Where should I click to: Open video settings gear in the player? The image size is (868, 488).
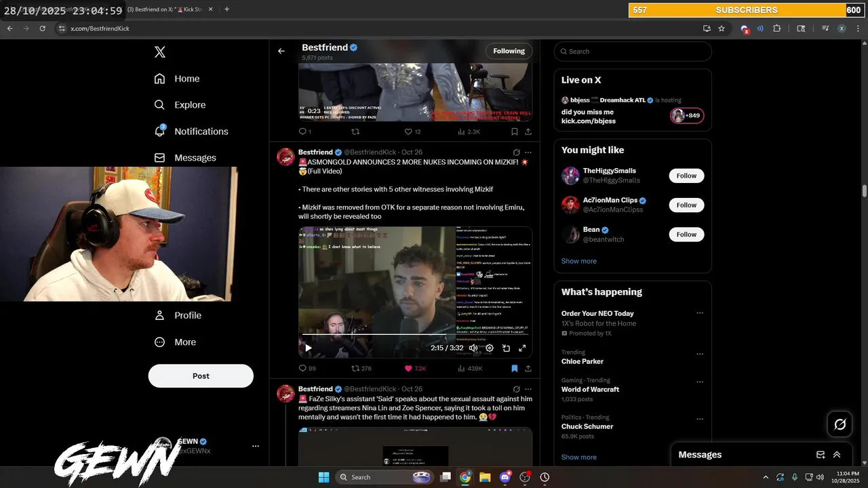tap(490, 348)
